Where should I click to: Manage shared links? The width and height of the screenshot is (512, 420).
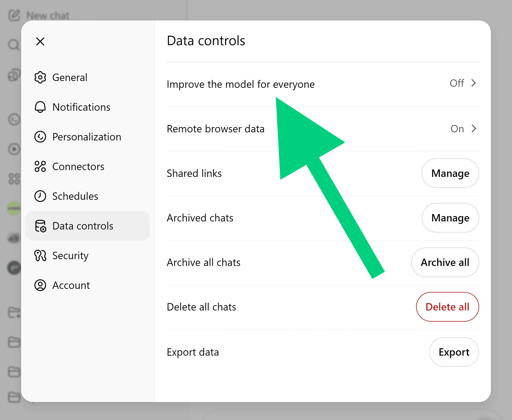click(x=450, y=173)
